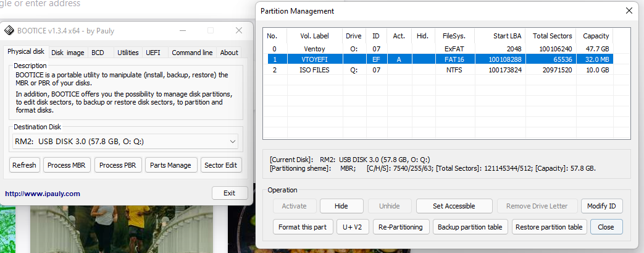Click the Restore partition table button

pos(549,227)
